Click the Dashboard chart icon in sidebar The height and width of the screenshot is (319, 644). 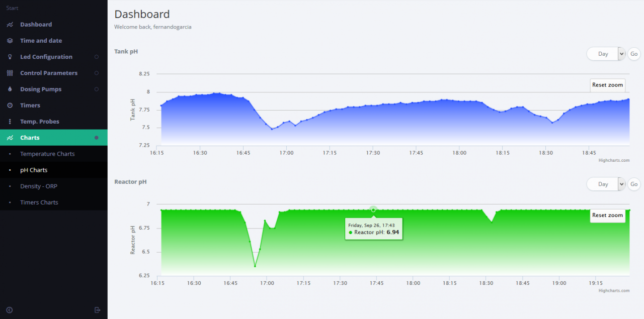[10, 25]
